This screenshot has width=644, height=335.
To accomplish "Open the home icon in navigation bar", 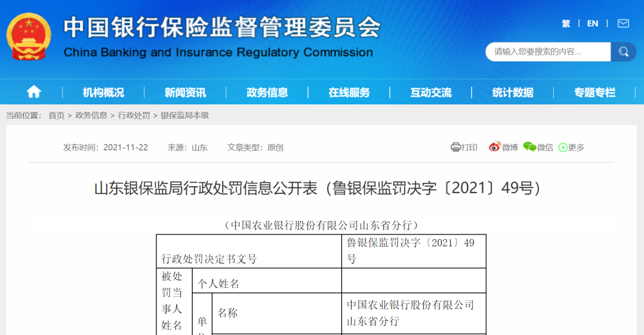I will coord(33,91).
